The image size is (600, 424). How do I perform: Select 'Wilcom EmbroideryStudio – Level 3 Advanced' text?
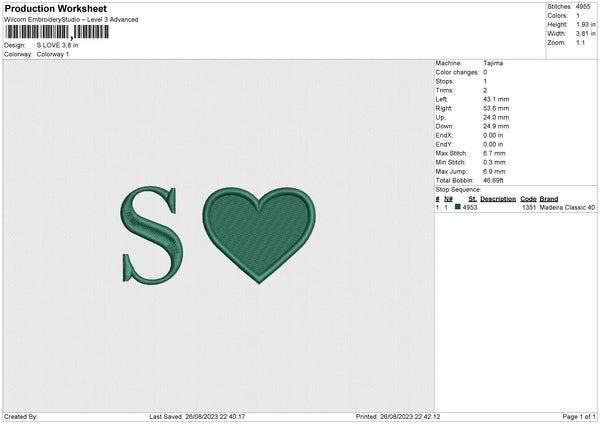coord(71,20)
